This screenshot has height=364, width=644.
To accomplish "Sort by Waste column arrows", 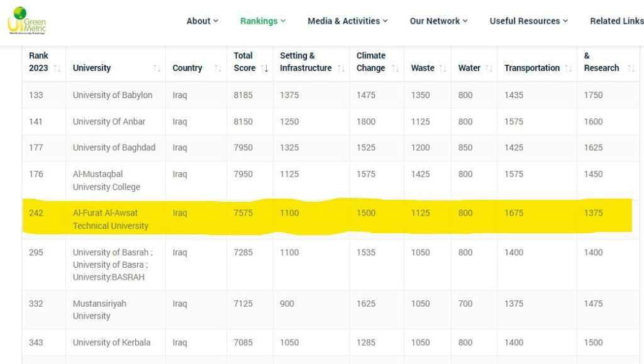I will point(442,68).
